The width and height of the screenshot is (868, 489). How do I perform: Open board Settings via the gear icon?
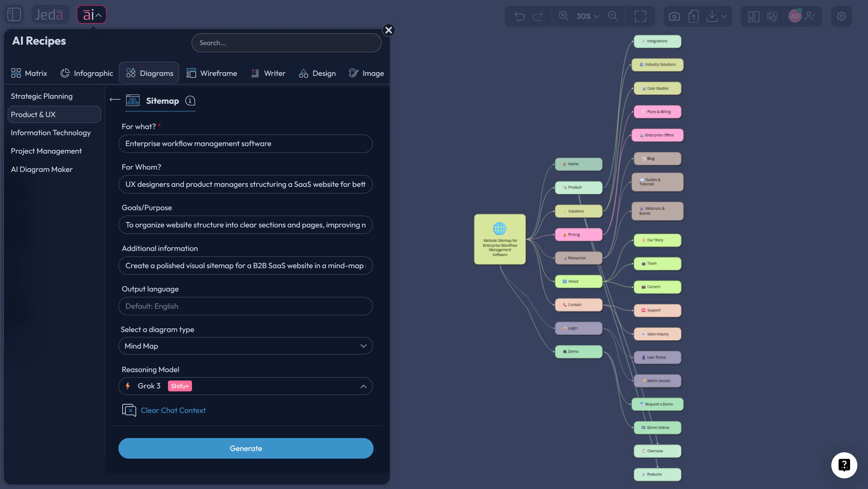[x=841, y=16]
